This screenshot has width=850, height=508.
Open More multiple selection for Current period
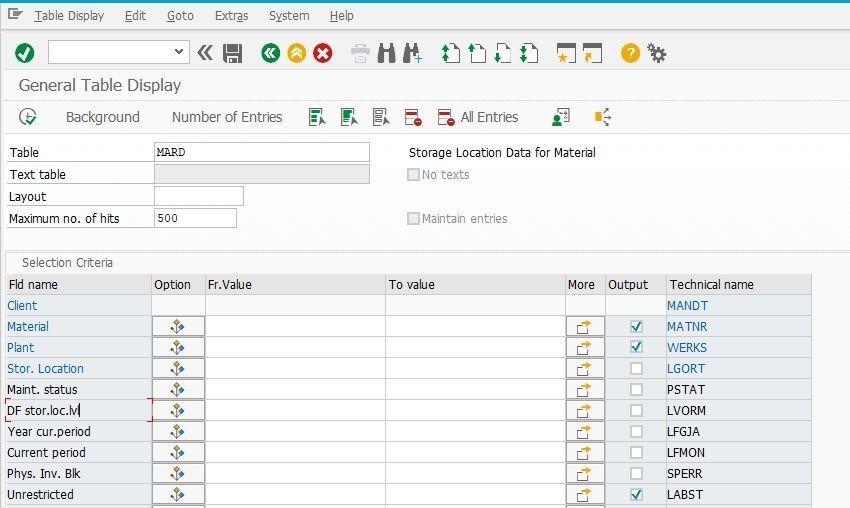pos(585,452)
